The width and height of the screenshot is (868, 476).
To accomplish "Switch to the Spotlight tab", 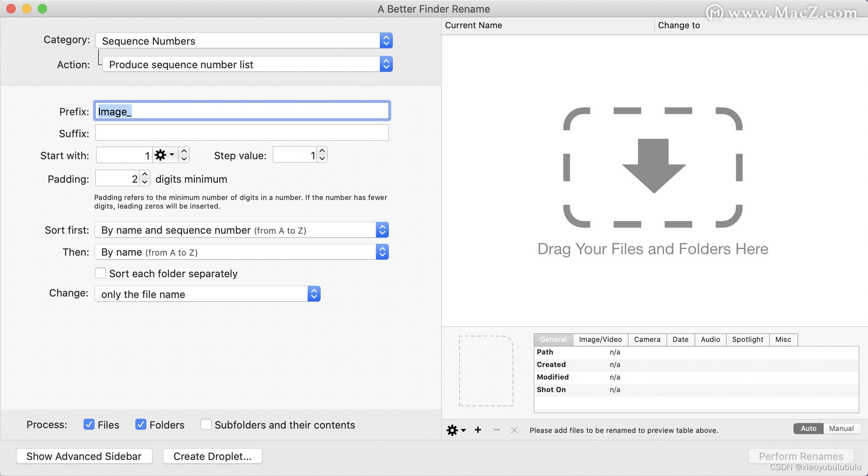I will 748,340.
